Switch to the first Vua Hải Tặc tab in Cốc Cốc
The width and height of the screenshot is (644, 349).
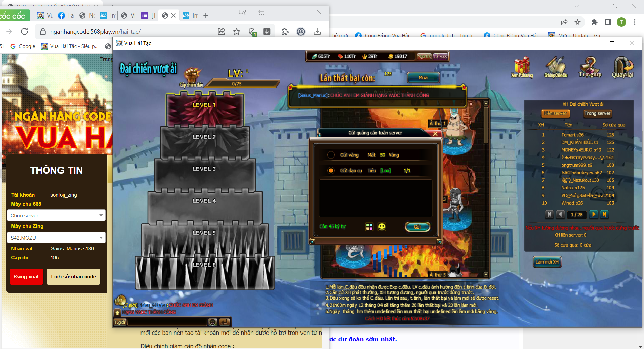click(x=45, y=15)
